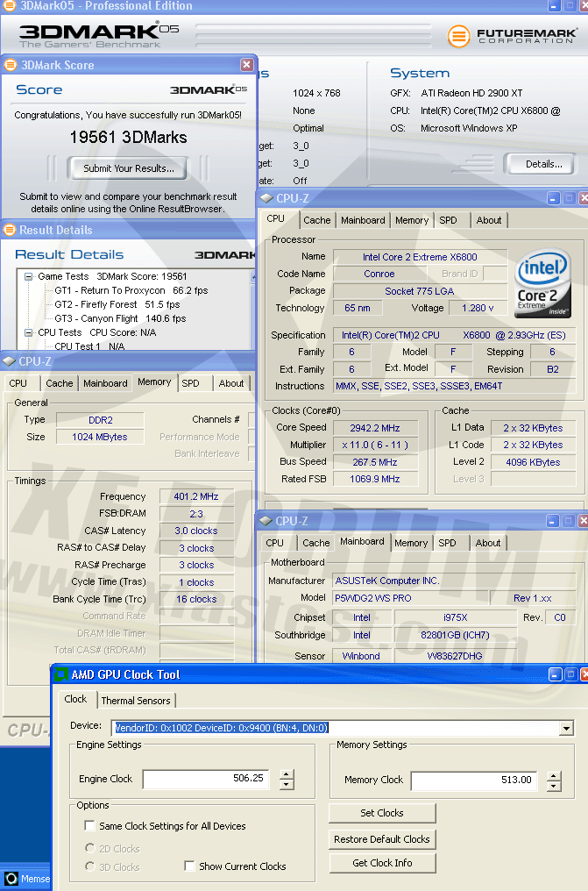Viewport: 588px width, 891px height.
Task: Click the Rated FSB 1069.9 MHz value
Action: [375, 479]
